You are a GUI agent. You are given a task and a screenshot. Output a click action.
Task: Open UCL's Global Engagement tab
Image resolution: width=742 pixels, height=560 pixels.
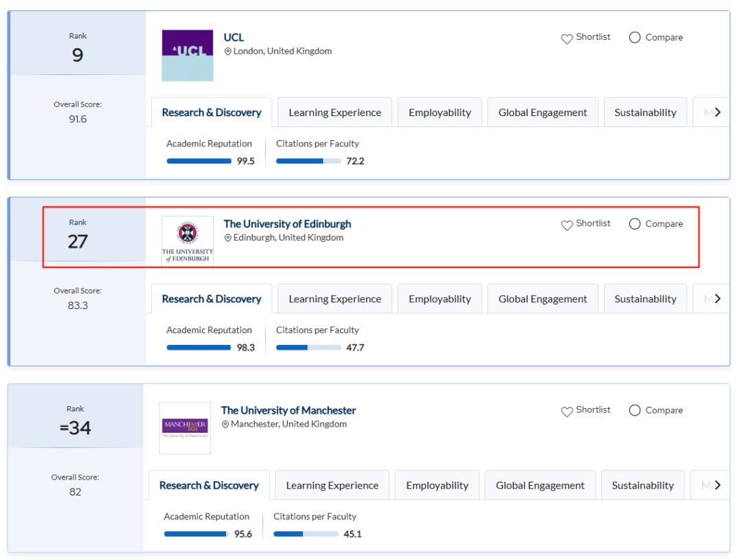tap(543, 112)
